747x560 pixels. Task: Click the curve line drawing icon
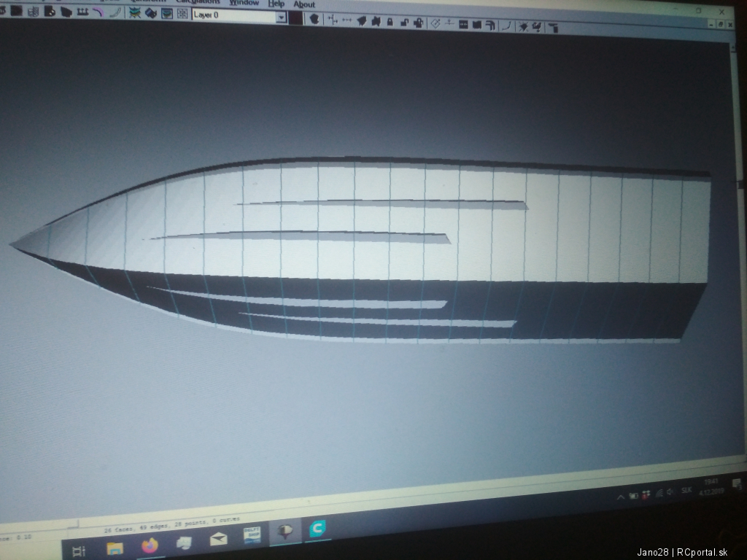coord(506,26)
